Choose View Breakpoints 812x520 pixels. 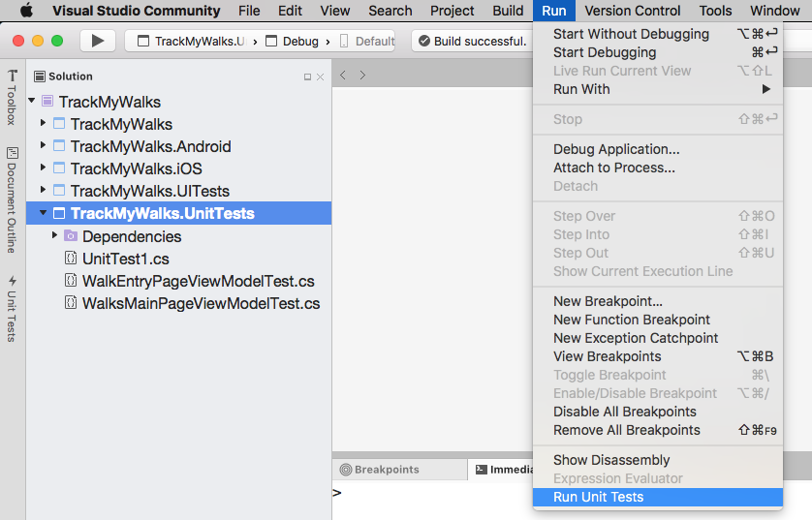(658, 356)
